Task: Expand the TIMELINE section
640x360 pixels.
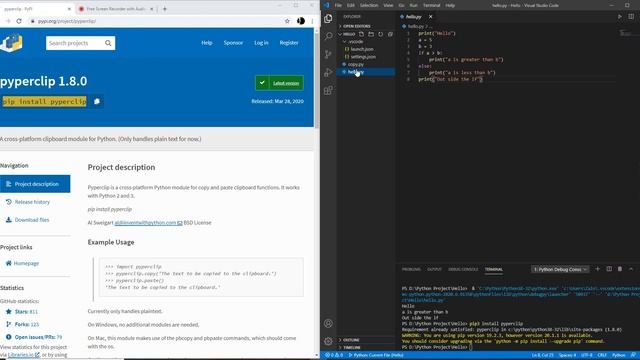Action: pos(365,347)
